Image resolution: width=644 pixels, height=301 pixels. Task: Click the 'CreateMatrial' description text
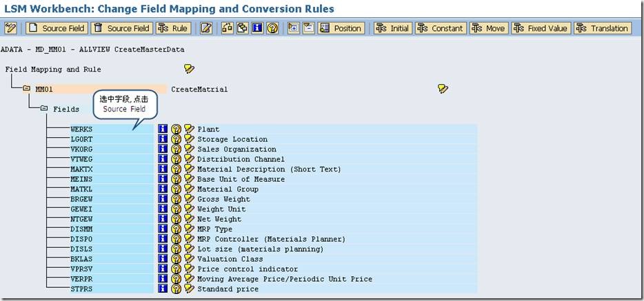(x=199, y=89)
